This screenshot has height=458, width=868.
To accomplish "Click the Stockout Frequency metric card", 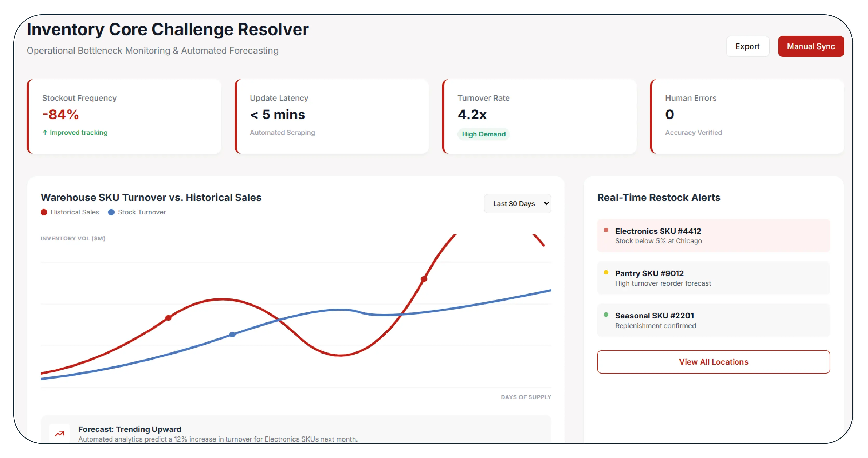I will 124,116.
